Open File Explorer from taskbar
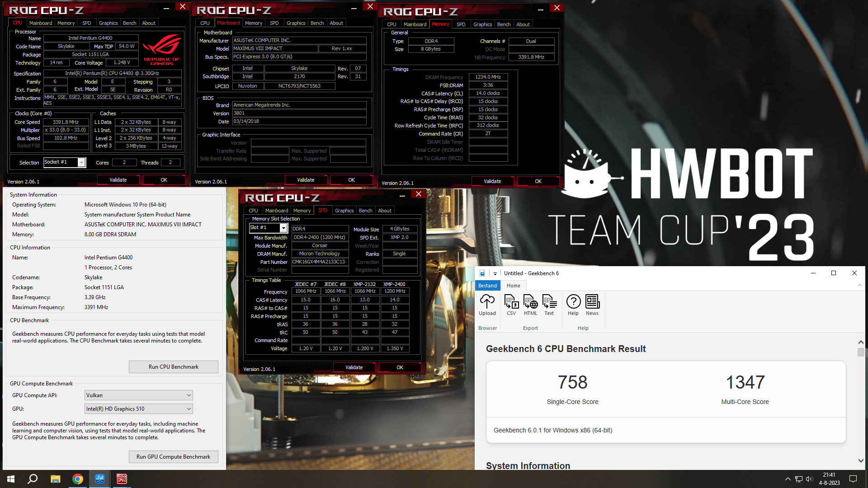The image size is (868, 488). [x=55, y=479]
